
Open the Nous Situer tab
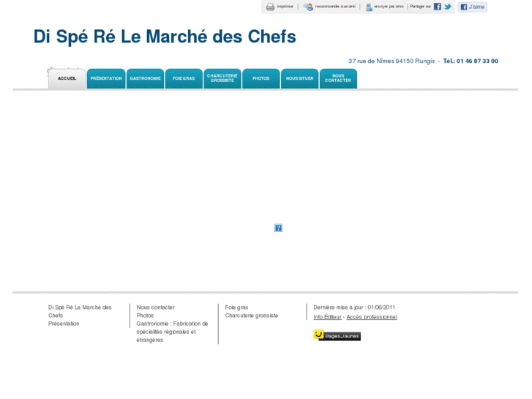[299, 78]
